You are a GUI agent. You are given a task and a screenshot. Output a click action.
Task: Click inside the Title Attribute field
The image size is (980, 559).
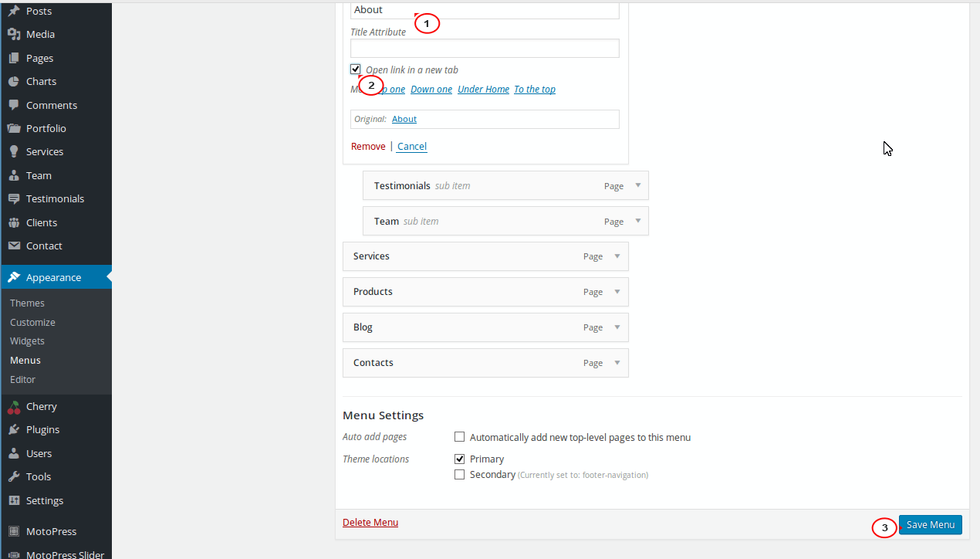coord(484,48)
